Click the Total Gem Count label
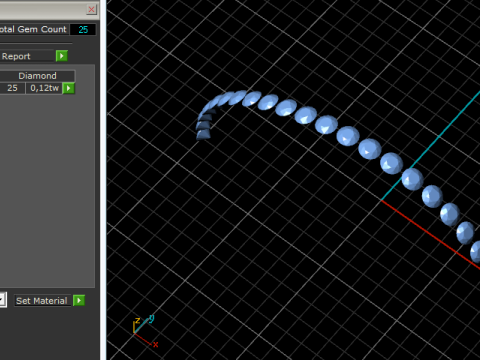The width and height of the screenshot is (480, 360). tap(33, 29)
